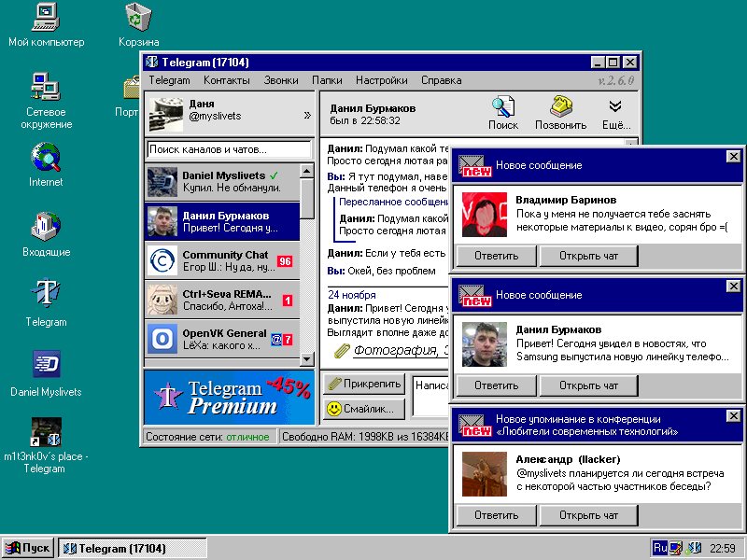This screenshot has width=747, height=560.
Task: Open the Пуск start button
Action: pyautogui.click(x=28, y=548)
